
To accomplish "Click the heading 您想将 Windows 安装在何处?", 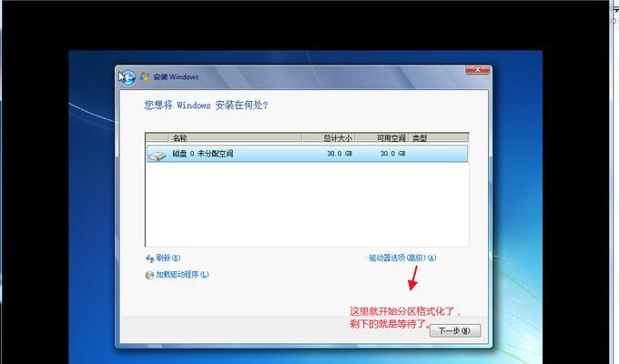I will (x=206, y=105).
